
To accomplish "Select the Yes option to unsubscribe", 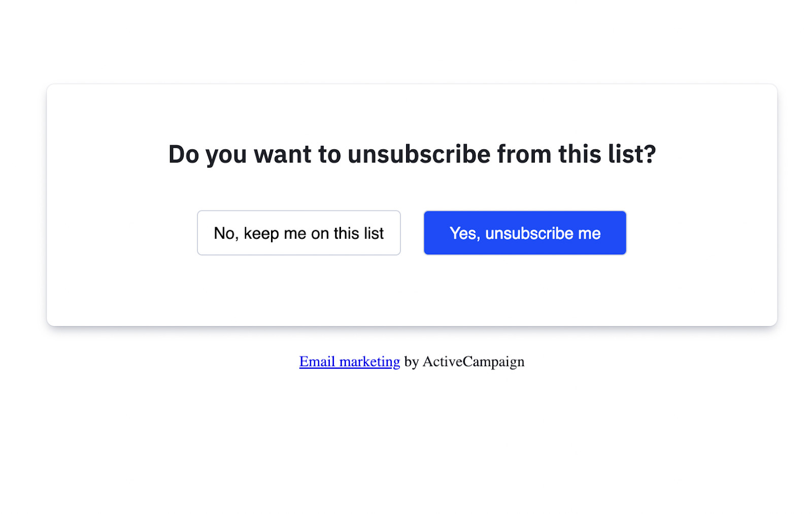I will [x=525, y=233].
